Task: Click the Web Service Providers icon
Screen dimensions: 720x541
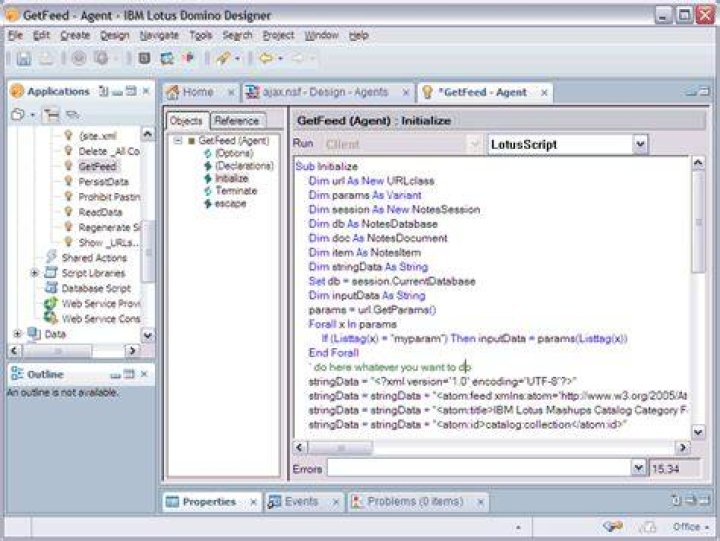Action: (x=51, y=303)
